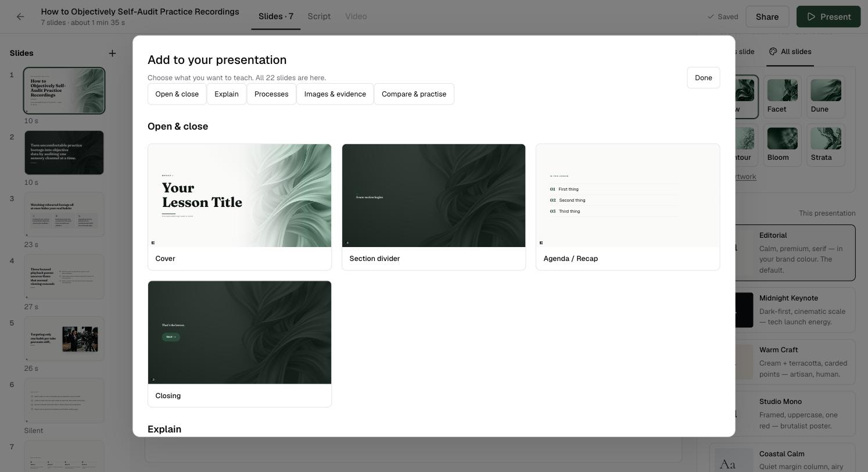The image size is (868, 472).
Task: Switch to the Script tab
Action: [x=319, y=16]
